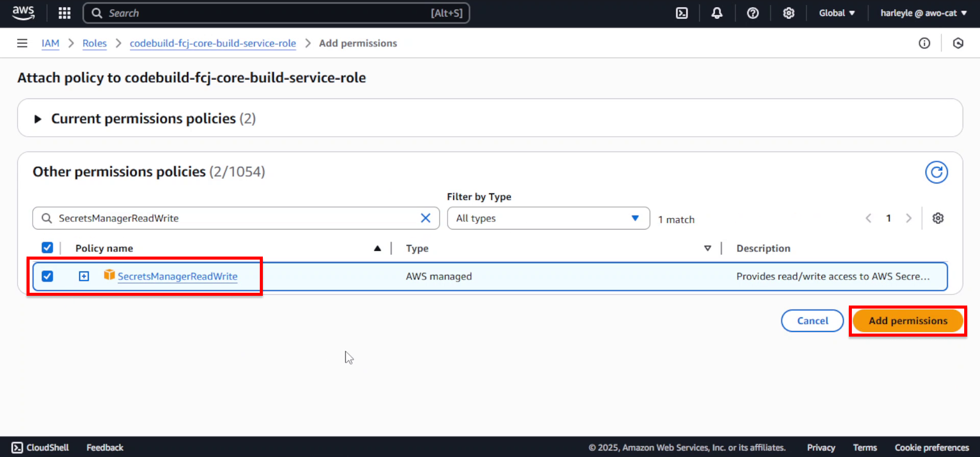
Task: Click the Policy name column header
Action: 104,248
